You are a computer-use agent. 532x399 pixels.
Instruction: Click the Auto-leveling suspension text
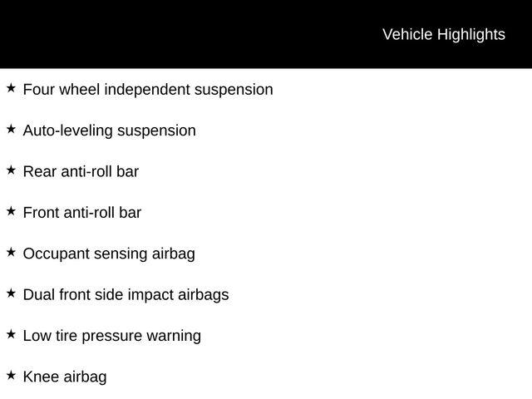coord(109,131)
